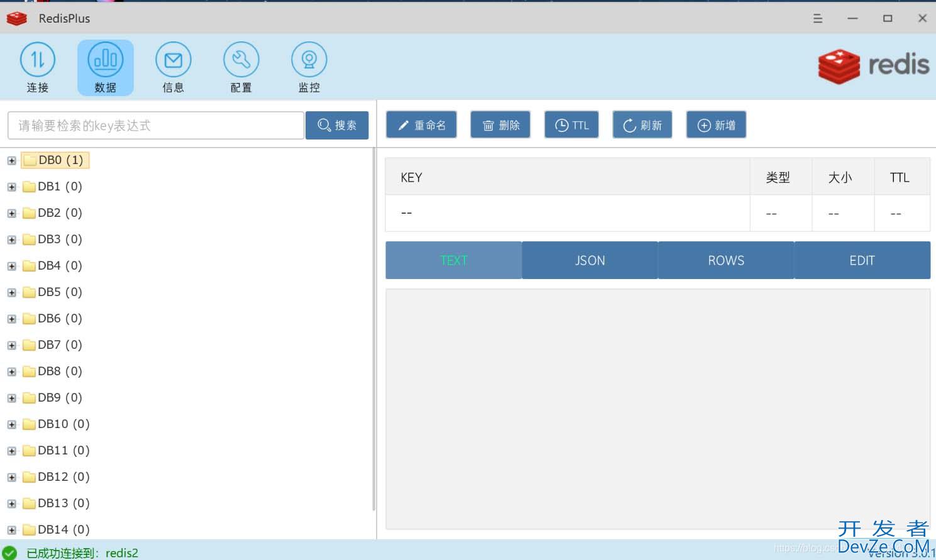Switch to the ROWS view tab

[726, 260]
